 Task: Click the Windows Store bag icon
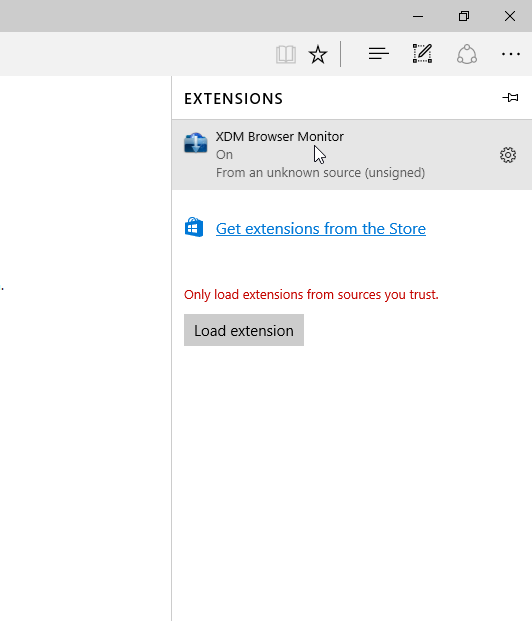click(194, 227)
